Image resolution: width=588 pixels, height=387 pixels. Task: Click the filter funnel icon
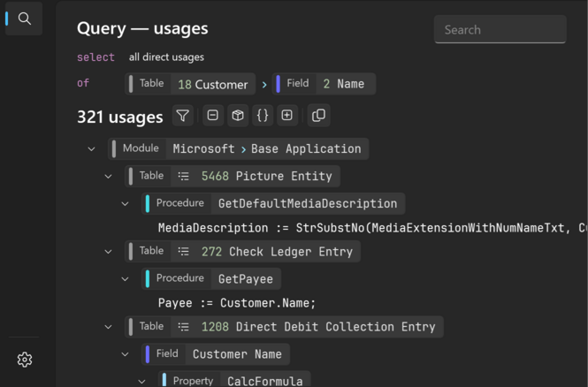(x=183, y=116)
